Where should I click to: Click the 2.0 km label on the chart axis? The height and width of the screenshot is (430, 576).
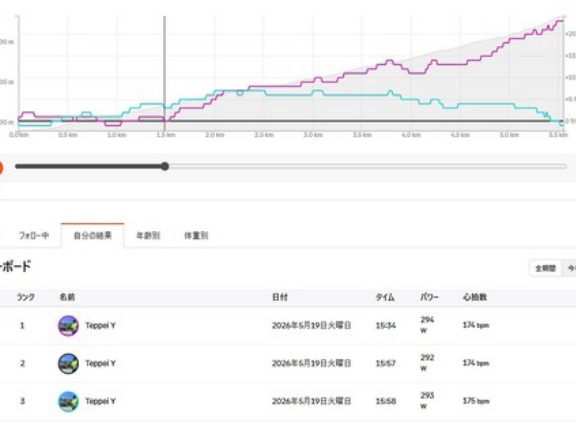tap(215, 135)
